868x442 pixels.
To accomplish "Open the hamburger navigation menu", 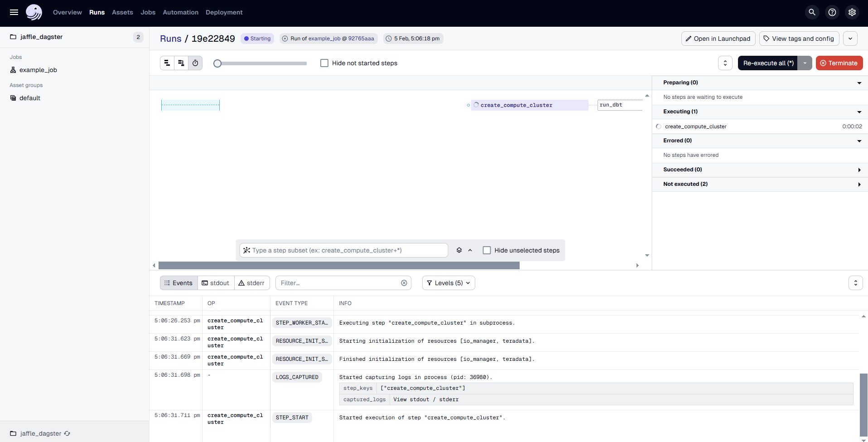I will tap(14, 12).
